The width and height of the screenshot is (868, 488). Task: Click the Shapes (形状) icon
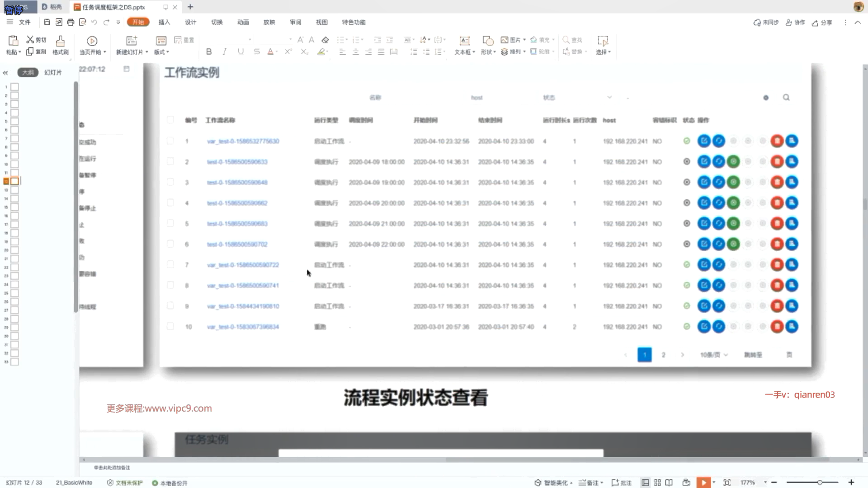pos(487,41)
